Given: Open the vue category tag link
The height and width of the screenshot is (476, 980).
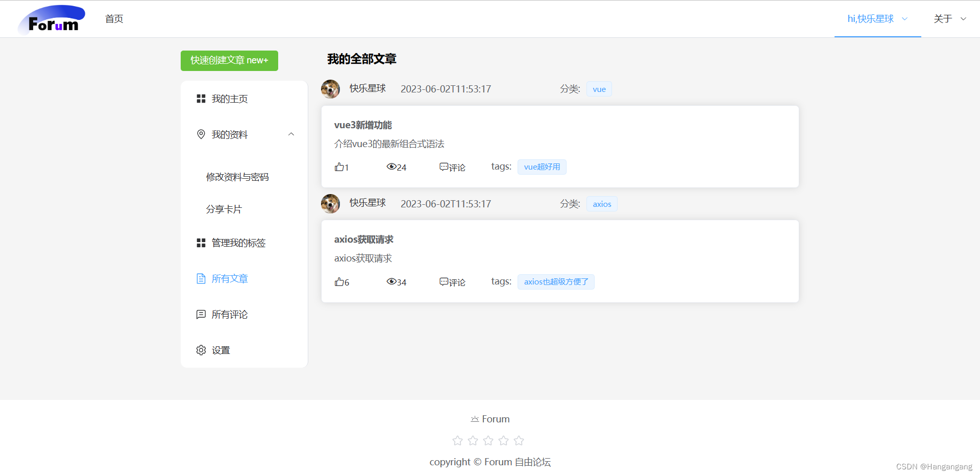Looking at the screenshot, I should coord(599,89).
